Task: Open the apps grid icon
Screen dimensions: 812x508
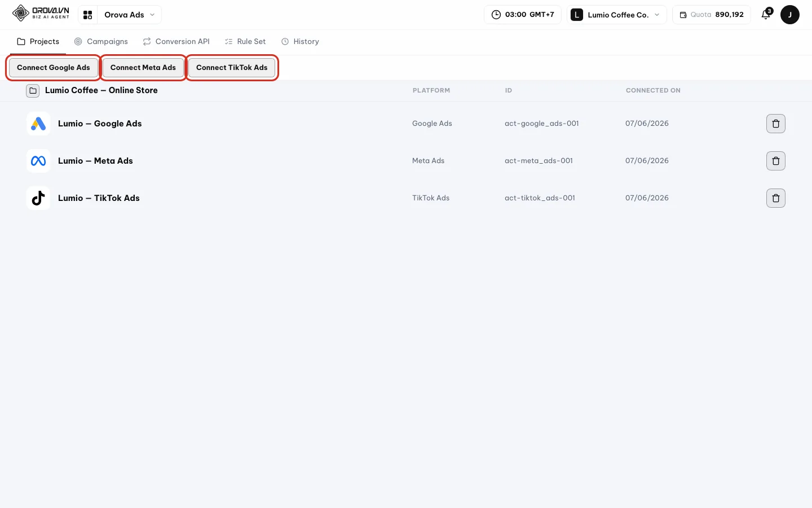Action: pyautogui.click(x=87, y=15)
